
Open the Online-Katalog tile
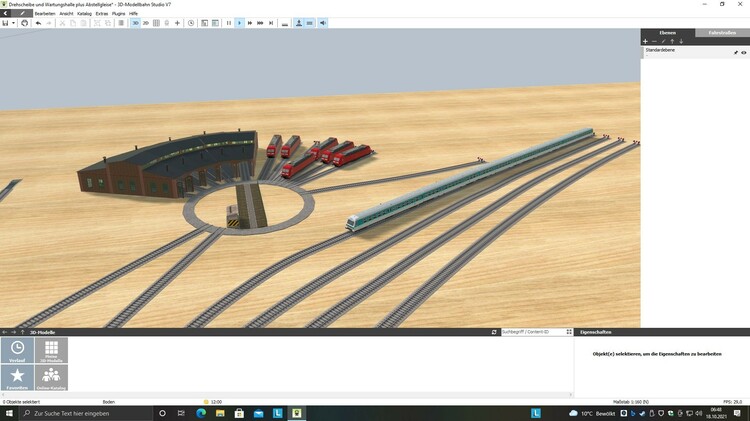[51, 377]
